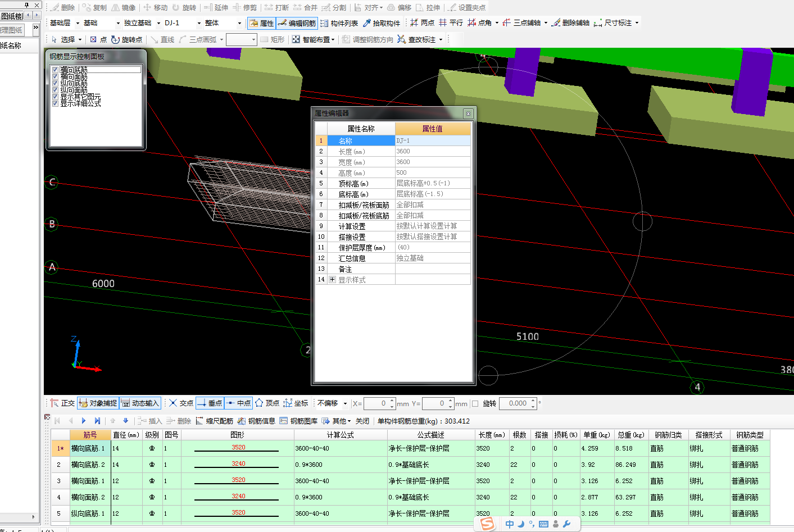Select the 分割 (split) tool
794x532 pixels.
point(334,7)
